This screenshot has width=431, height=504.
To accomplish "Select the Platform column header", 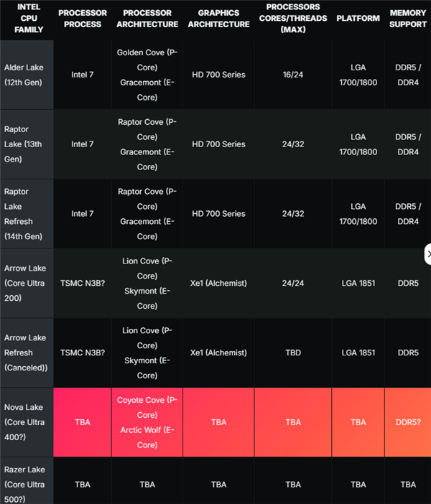I will pos(358,19).
